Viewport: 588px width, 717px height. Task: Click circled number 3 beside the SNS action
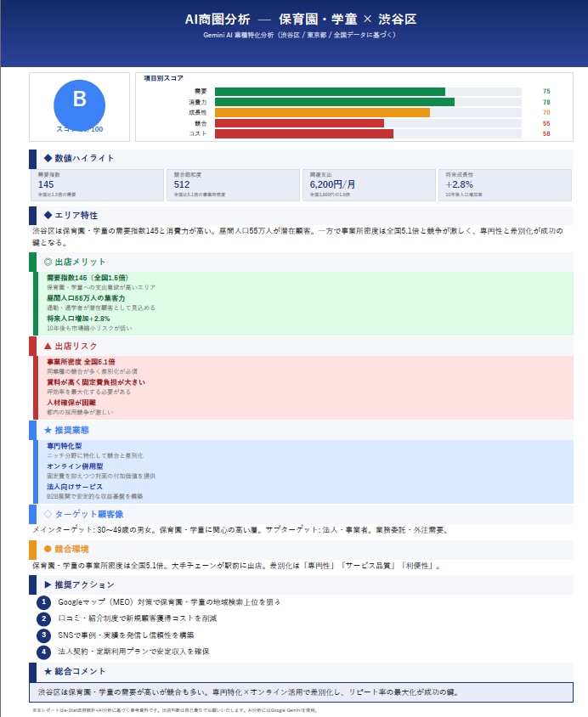[x=44, y=635]
